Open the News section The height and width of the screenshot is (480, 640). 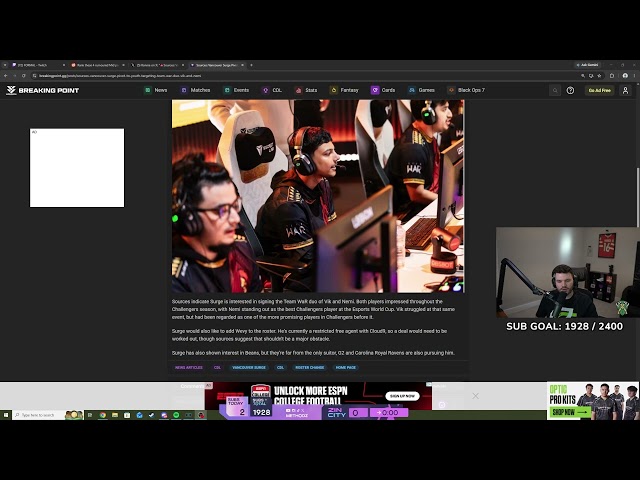(x=156, y=90)
